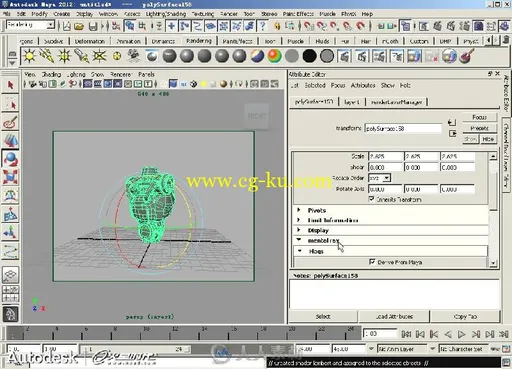512x369 pixels.
Task: Click the Presets button
Action: coord(479,128)
